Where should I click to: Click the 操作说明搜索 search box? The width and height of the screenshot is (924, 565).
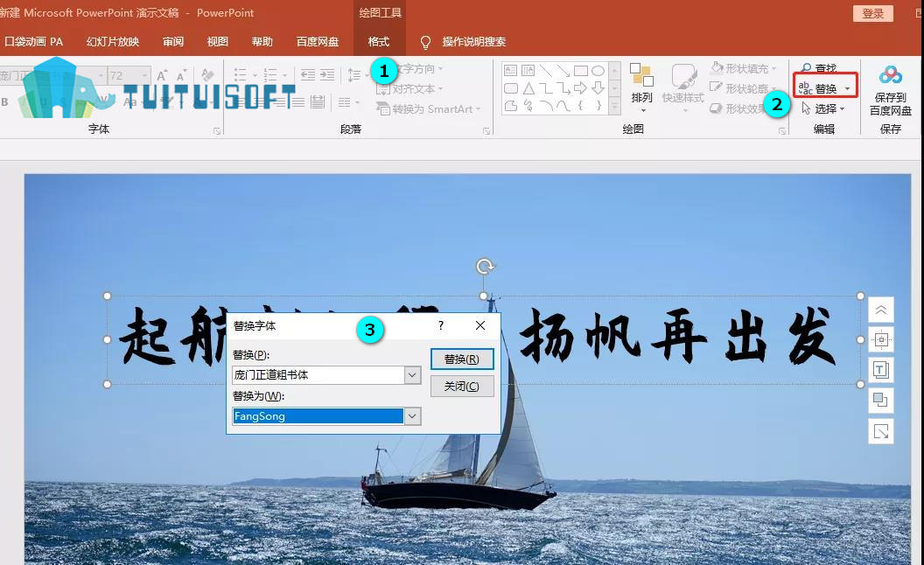point(473,42)
